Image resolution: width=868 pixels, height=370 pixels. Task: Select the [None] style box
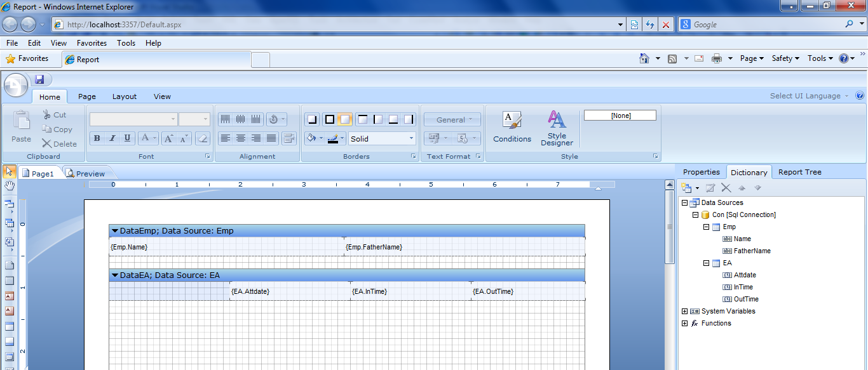(x=620, y=116)
